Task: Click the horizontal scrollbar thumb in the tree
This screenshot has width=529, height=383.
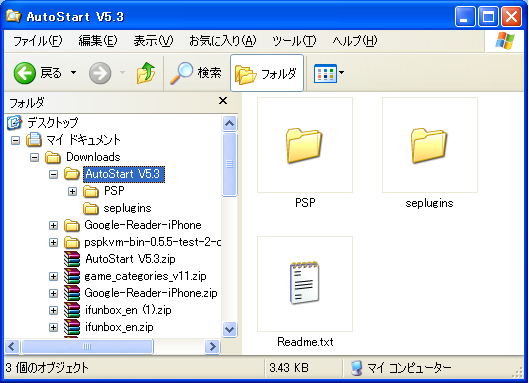Action: (87, 347)
